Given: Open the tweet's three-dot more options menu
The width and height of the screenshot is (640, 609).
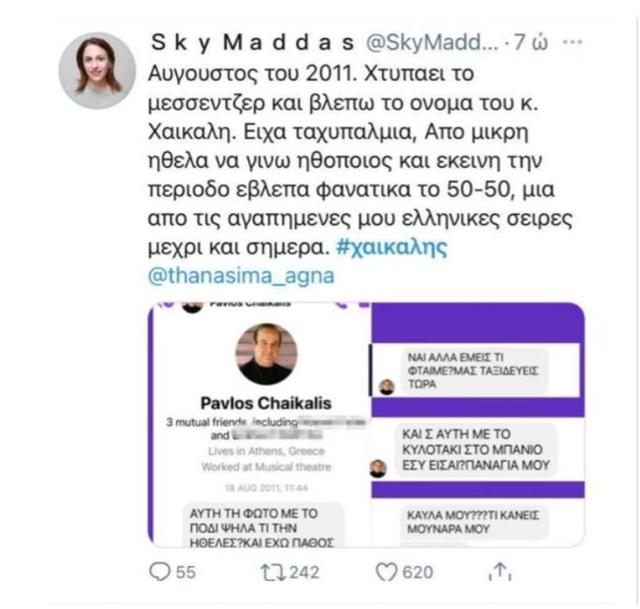Looking at the screenshot, I should pyautogui.click(x=572, y=42).
